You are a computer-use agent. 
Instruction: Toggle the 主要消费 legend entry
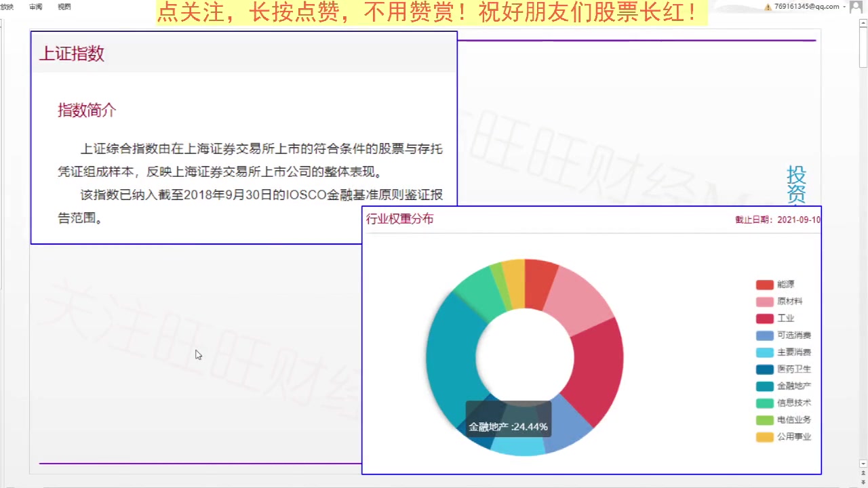pyautogui.click(x=784, y=352)
